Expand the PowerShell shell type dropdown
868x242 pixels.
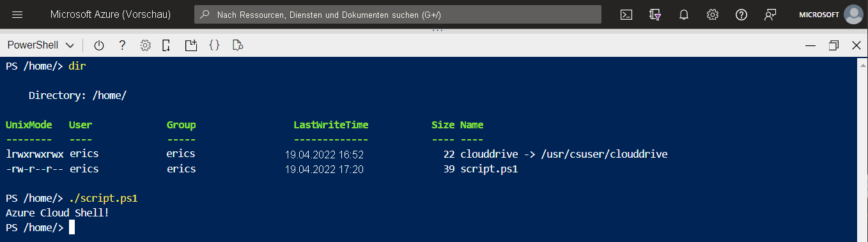(x=41, y=45)
